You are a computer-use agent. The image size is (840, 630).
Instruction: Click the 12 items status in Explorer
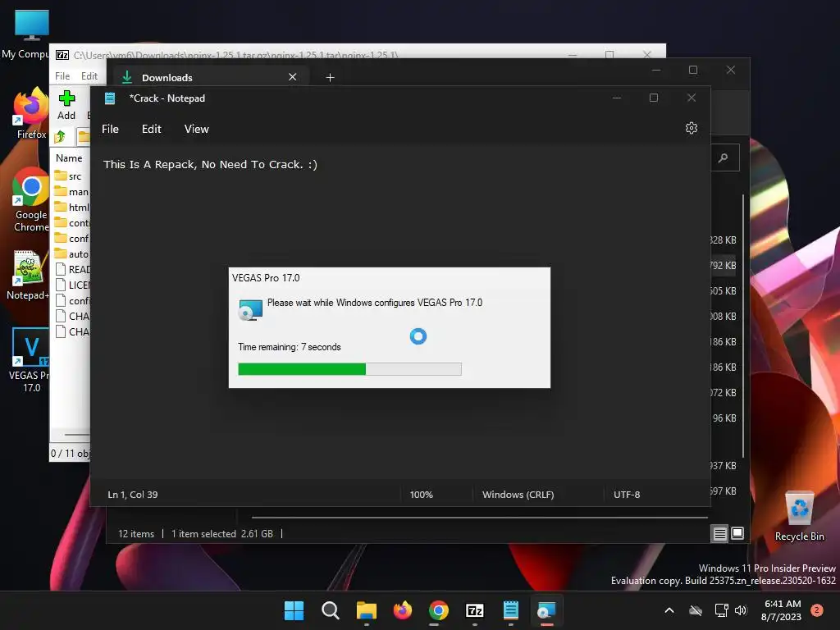pos(136,534)
